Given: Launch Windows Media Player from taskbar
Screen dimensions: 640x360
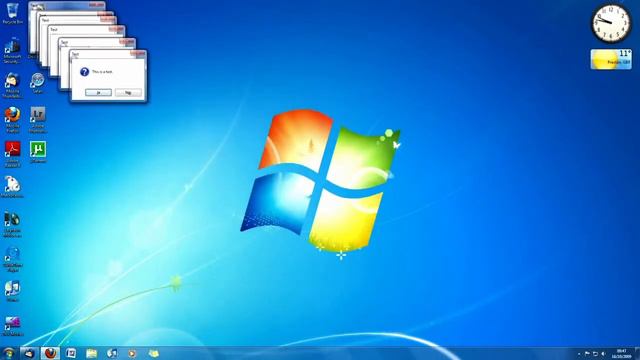Looking at the screenshot, I should (x=132, y=353).
